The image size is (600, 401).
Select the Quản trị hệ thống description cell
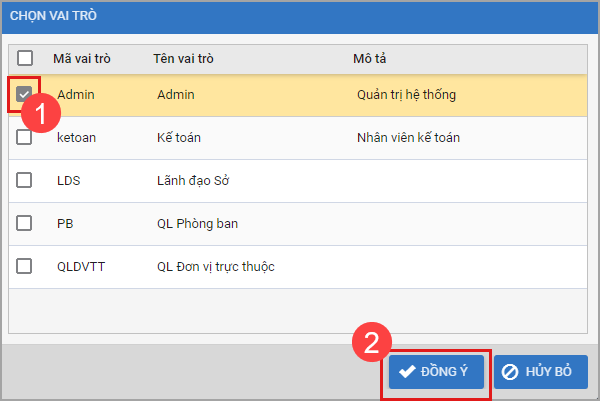(406, 95)
